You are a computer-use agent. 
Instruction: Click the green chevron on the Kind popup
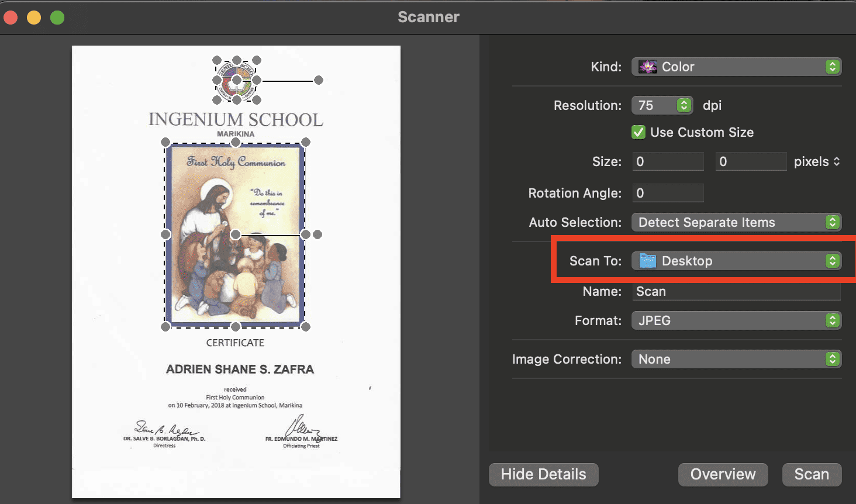coord(833,67)
